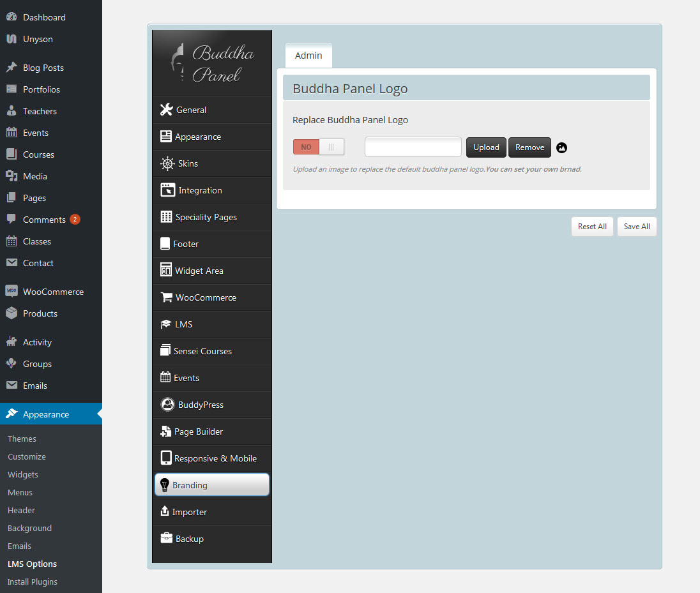Click the Backup briefcase icon
700x593 pixels.
click(x=166, y=539)
